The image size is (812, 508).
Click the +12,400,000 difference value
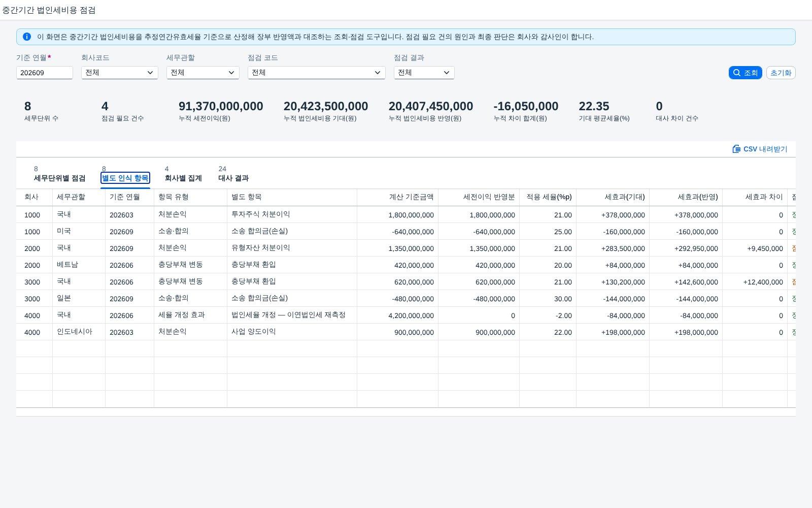[763, 282]
